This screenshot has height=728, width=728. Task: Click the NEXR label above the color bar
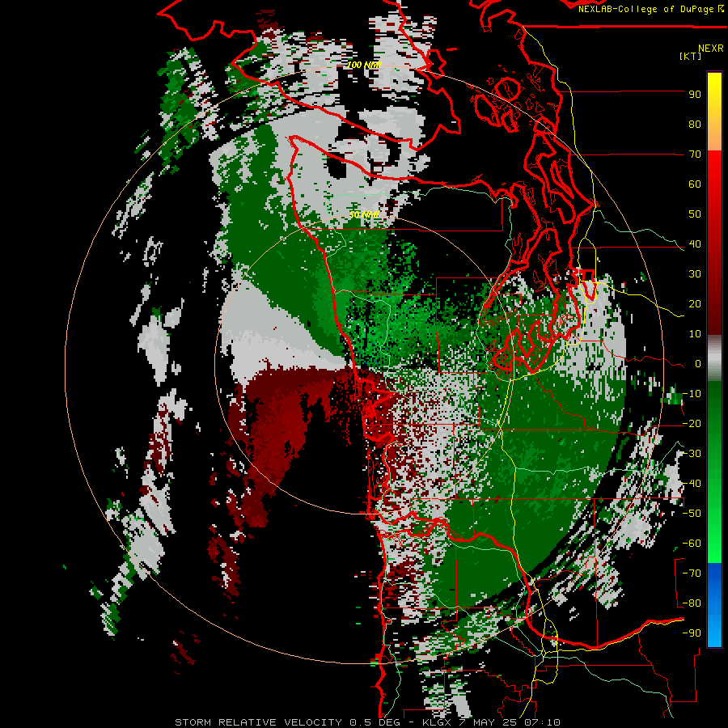point(711,49)
